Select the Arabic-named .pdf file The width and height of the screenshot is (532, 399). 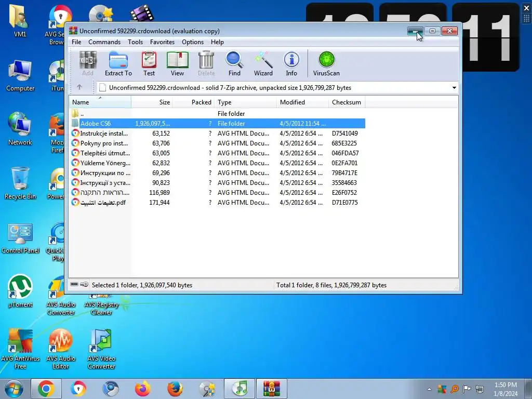pos(217,202)
